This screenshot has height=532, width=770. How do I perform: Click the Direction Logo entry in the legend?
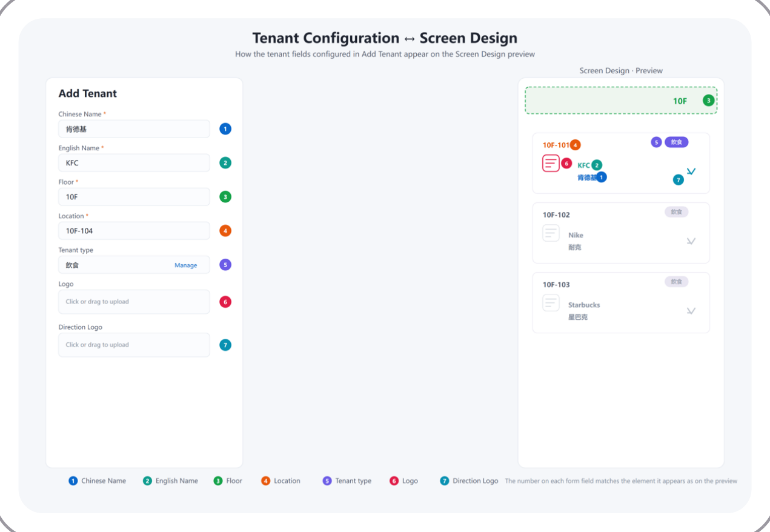click(x=470, y=481)
